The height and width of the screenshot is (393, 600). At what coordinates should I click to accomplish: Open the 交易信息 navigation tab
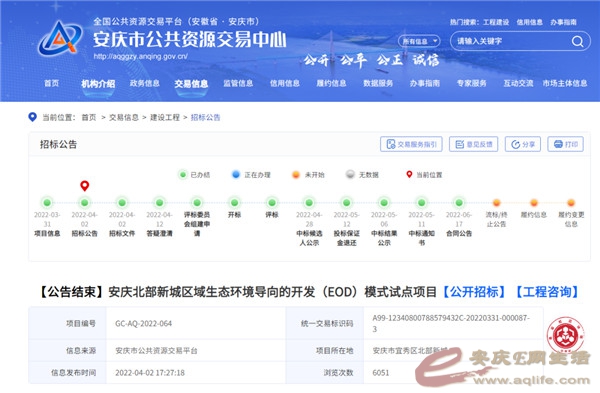[x=191, y=84]
